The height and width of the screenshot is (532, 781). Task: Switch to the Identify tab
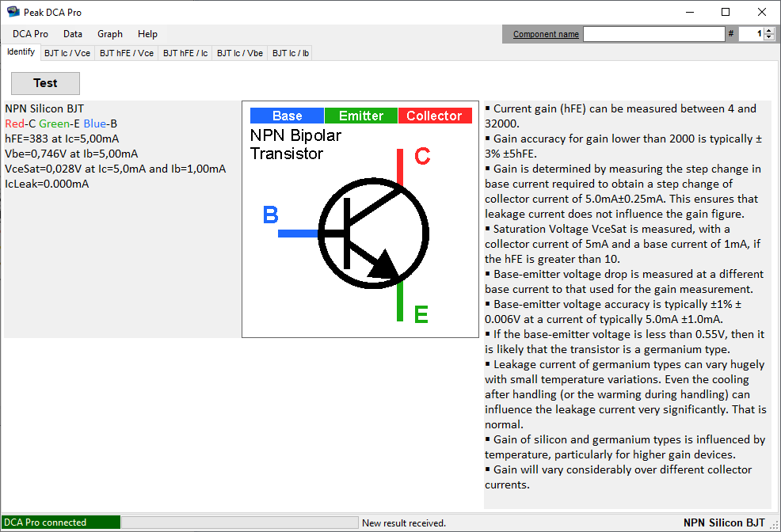tap(21, 51)
